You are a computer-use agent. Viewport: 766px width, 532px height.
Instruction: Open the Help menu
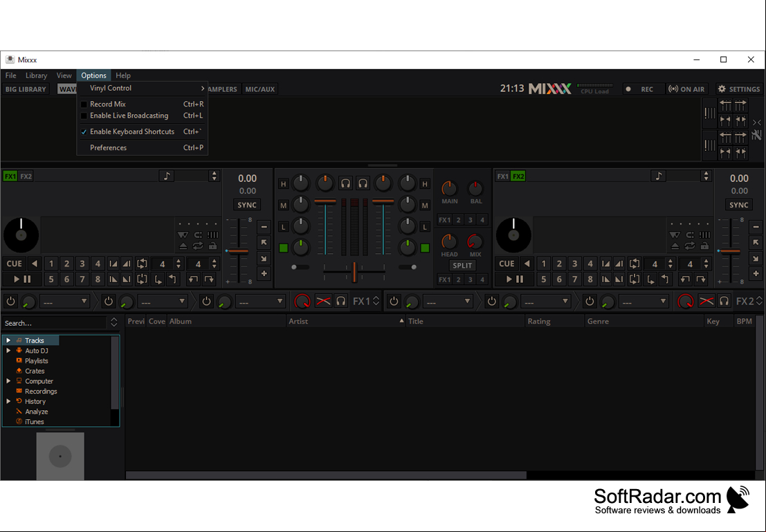pos(123,75)
